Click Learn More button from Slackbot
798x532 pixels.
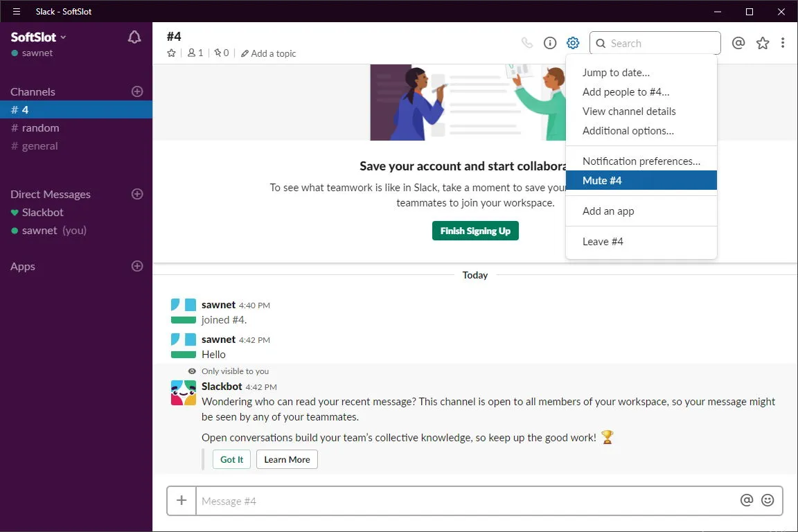tap(287, 459)
